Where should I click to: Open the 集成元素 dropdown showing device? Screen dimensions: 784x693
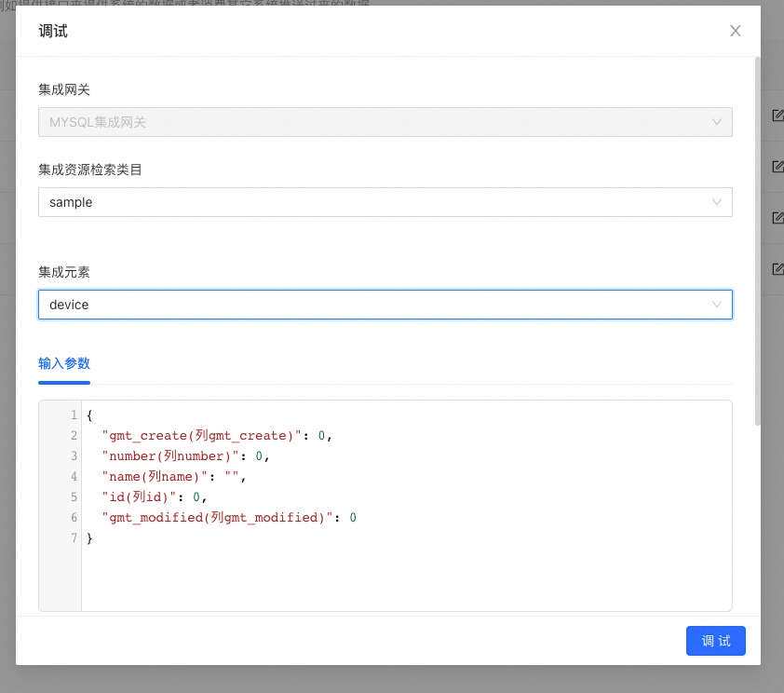click(x=372, y=305)
